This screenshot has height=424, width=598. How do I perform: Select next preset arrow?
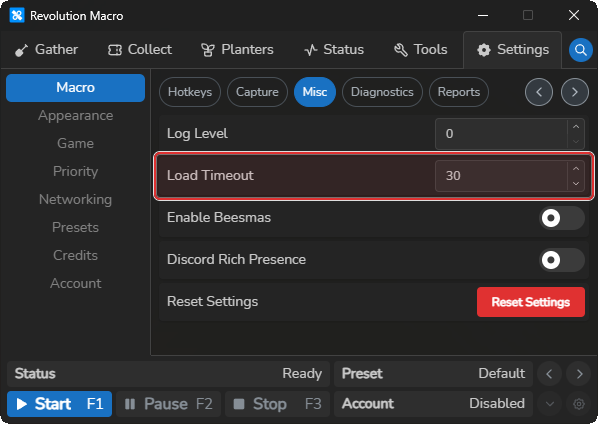coord(579,374)
